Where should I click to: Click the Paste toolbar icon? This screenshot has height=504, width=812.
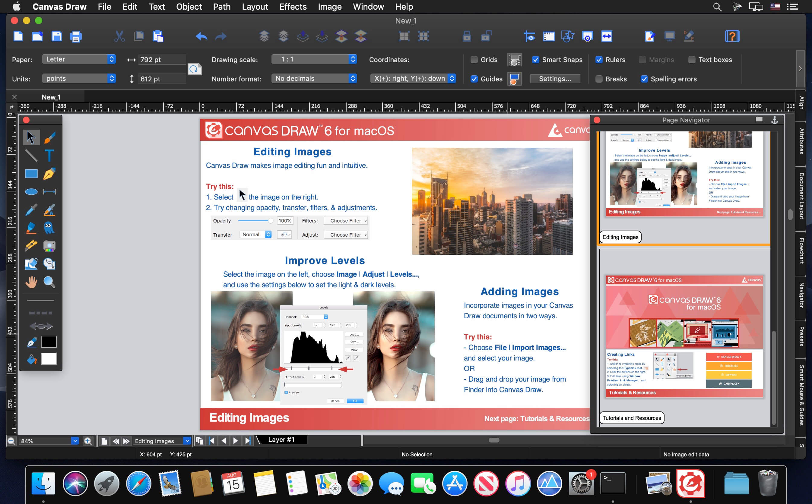pos(157,36)
